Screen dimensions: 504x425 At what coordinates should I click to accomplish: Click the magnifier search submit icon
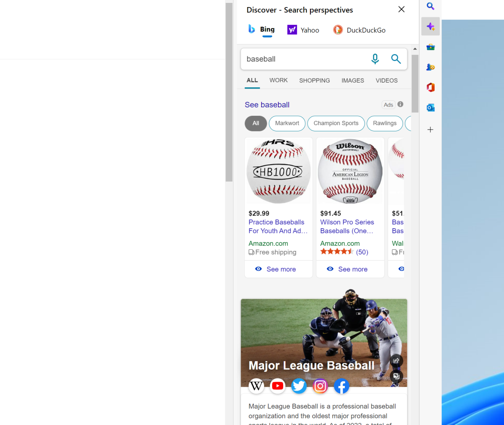point(396,59)
